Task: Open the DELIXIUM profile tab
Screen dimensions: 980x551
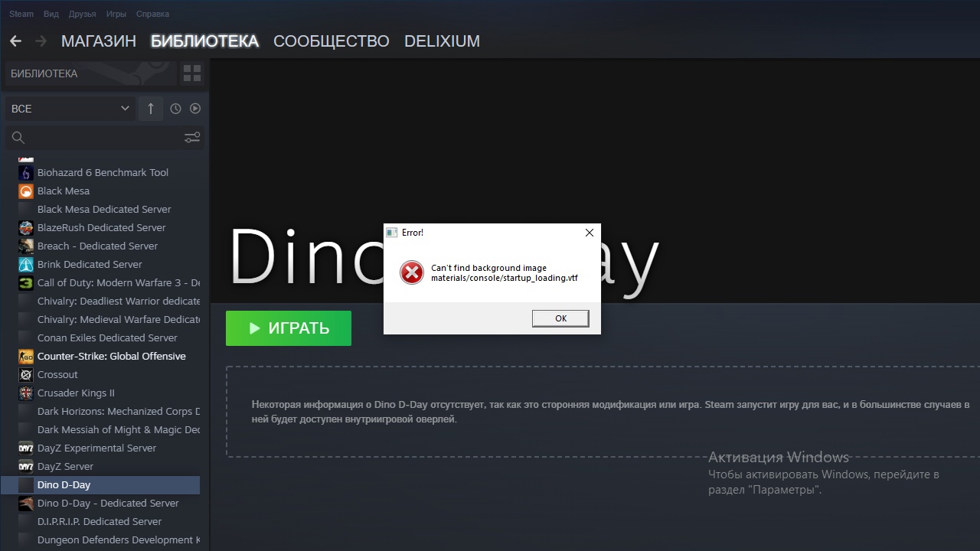Action: click(442, 41)
